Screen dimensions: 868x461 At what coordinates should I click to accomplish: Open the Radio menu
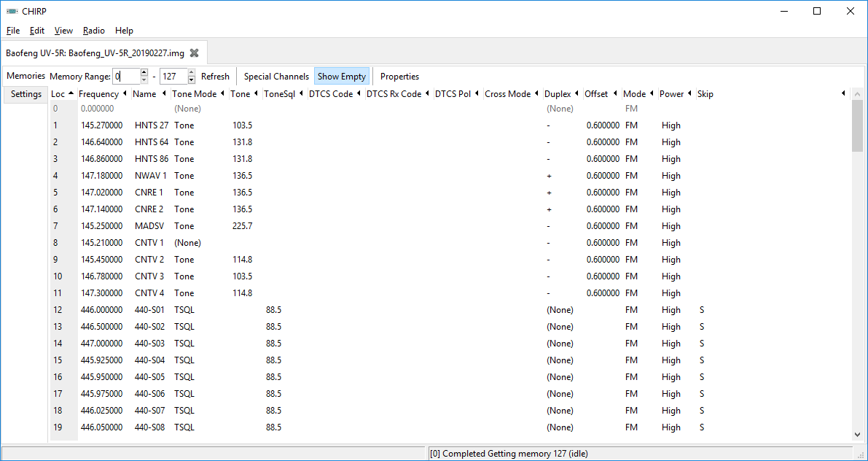point(93,31)
